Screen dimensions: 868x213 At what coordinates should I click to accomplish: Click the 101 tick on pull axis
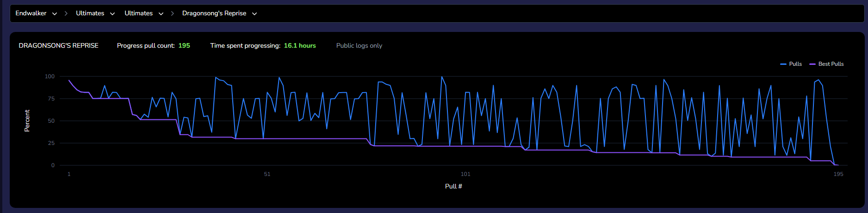coord(465,174)
